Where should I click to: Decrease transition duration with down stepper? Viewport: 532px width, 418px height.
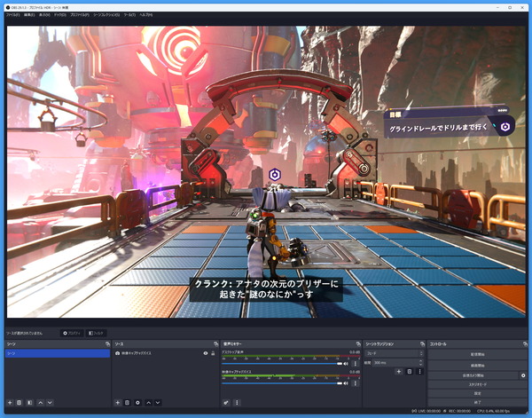421,365
